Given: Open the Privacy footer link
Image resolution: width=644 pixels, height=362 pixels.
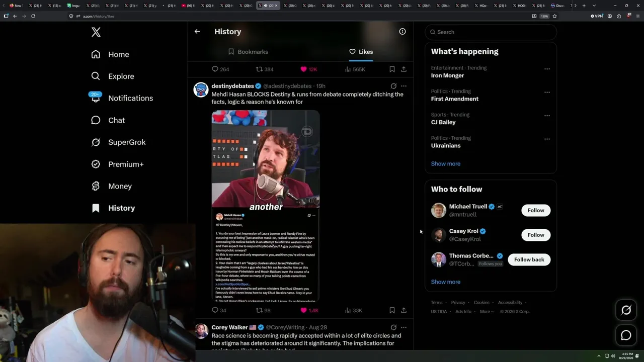Looking at the screenshot, I should (x=458, y=303).
